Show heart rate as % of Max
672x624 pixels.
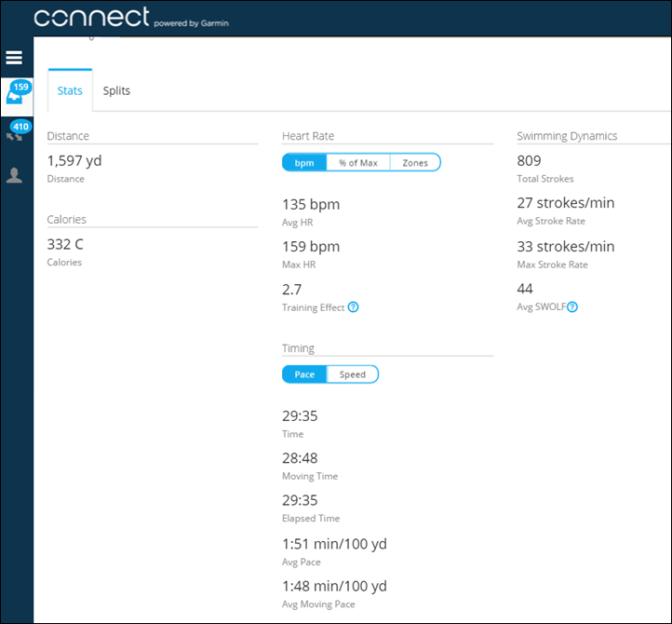click(x=357, y=163)
